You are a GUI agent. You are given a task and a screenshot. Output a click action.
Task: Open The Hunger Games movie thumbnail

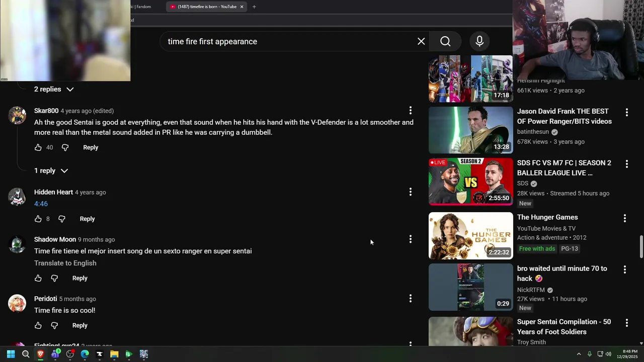(470, 236)
